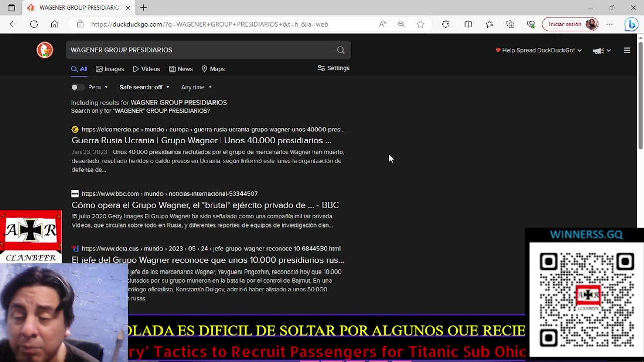Open the Maps tab
Image resolution: width=644 pixels, height=362 pixels.
click(x=213, y=69)
